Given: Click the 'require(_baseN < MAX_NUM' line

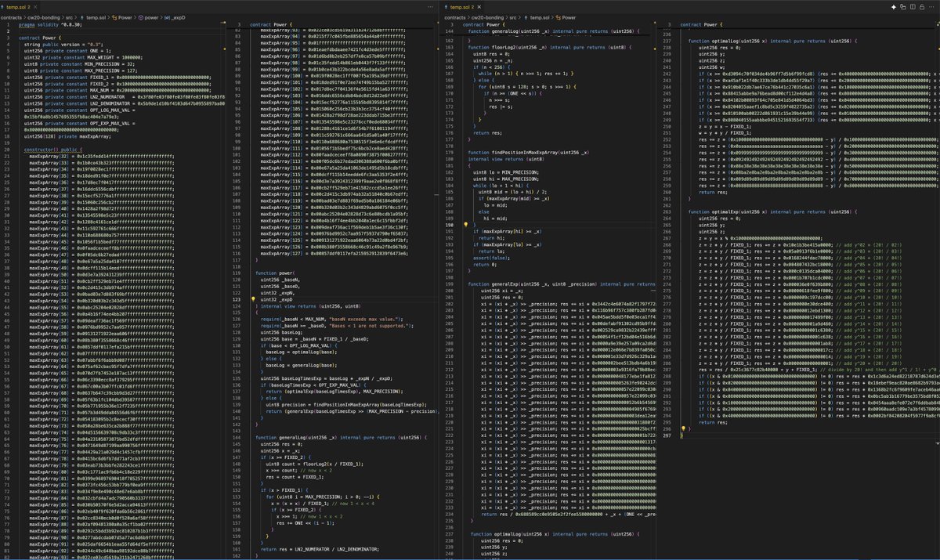Looking at the screenshot, I should point(331,319).
